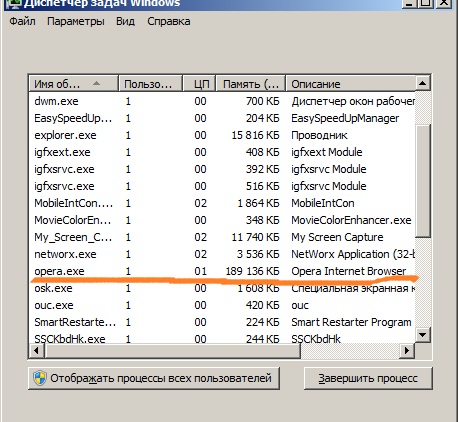Viewport: 458px width, 422px height.
Task: Select the My_Screen_C... process row
Action: [222, 237]
